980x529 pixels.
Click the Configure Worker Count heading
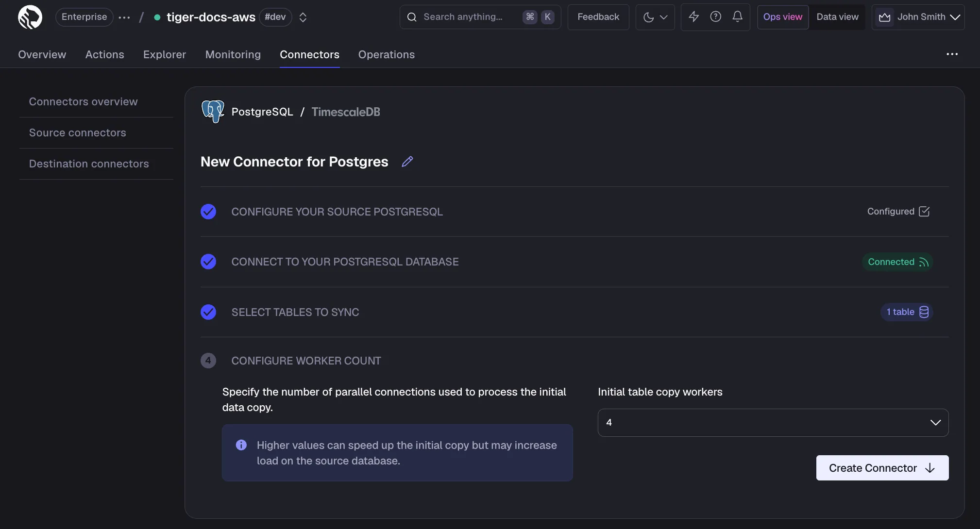pyautogui.click(x=306, y=361)
